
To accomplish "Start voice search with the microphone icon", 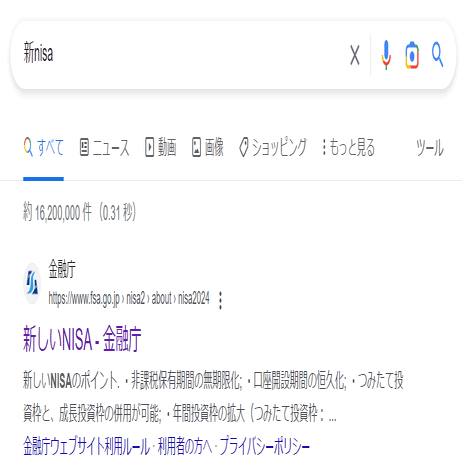I will (386, 55).
